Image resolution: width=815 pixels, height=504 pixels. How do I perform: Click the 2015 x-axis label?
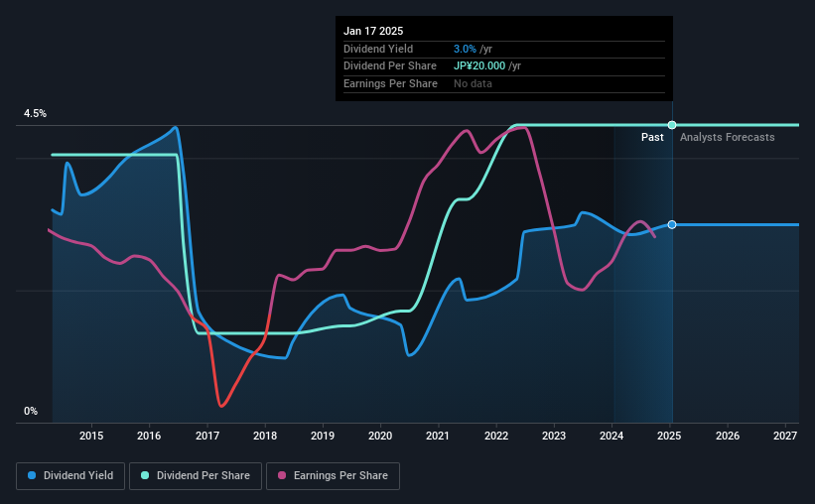(91, 436)
